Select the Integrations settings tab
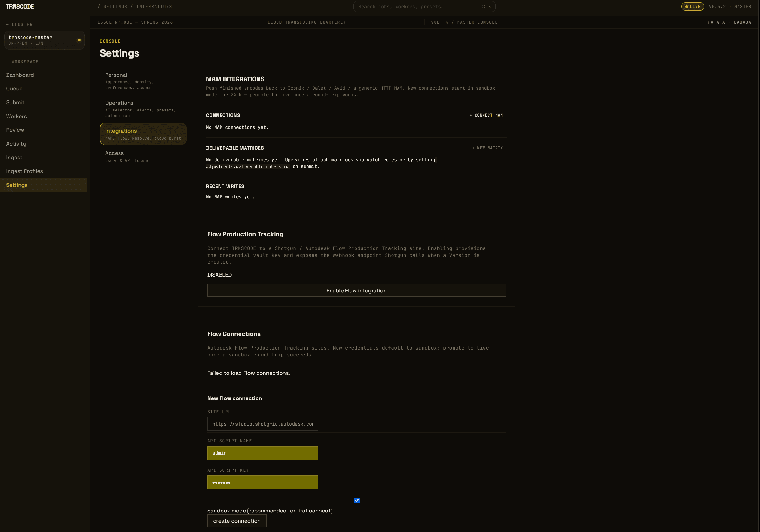The width and height of the screenshot is (760, 532). pos(143,134)
